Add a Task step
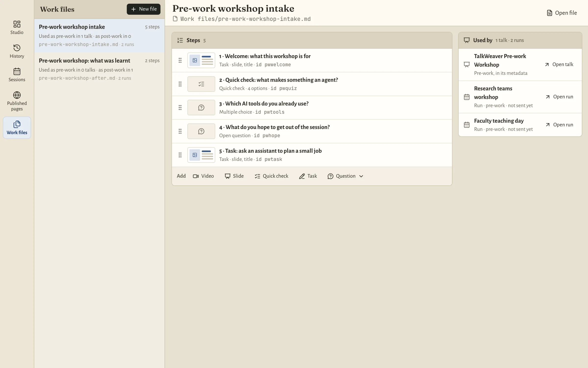The height and width of the screenshot is (368, 588). (x=308, y=176)
